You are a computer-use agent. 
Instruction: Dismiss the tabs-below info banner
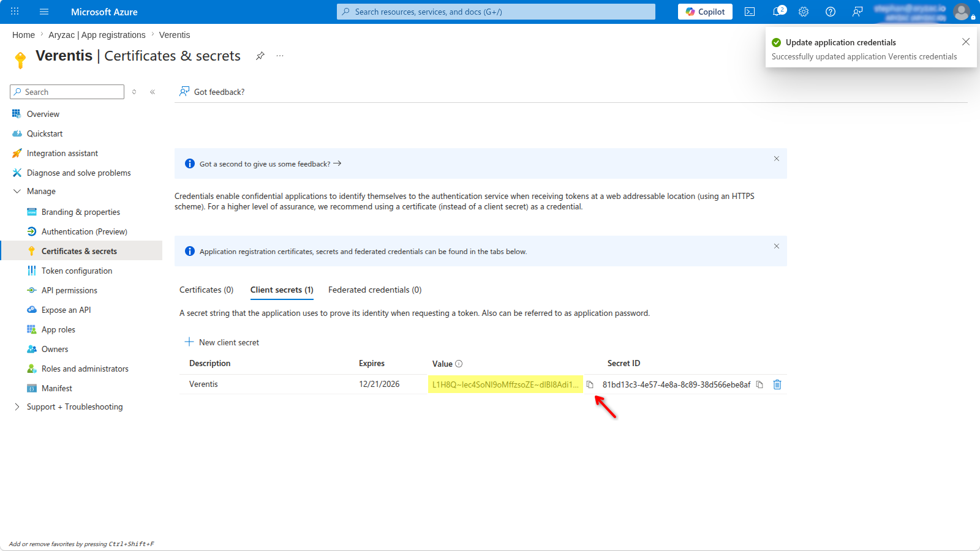(x=777, y=246)
